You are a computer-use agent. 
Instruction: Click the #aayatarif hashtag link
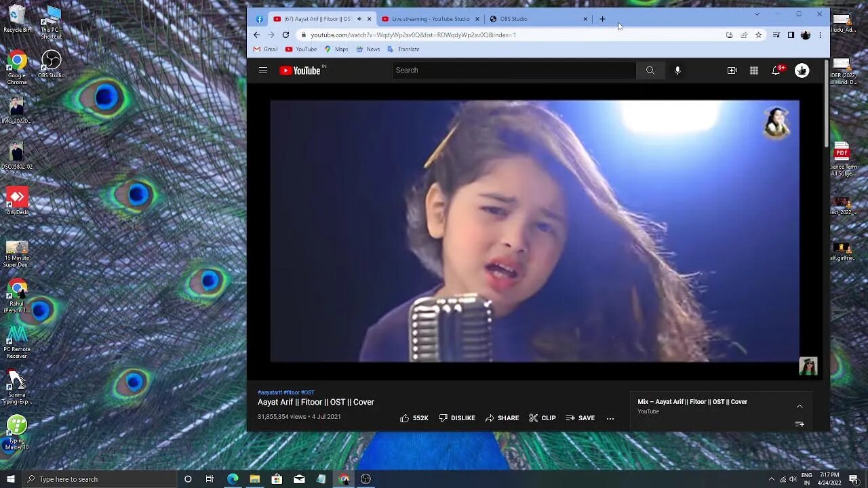(x=270, y=392)
